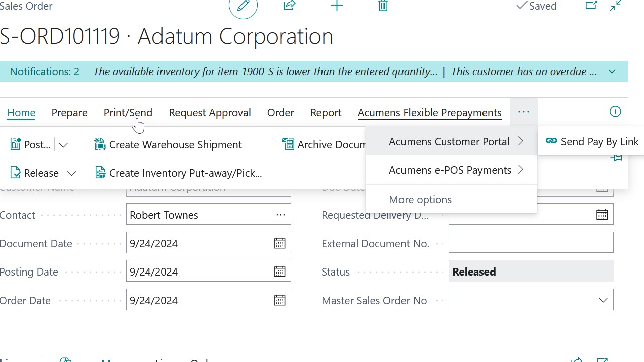Switch to the Prepare tab
This screenshot has width=644, height=362.
69,112
